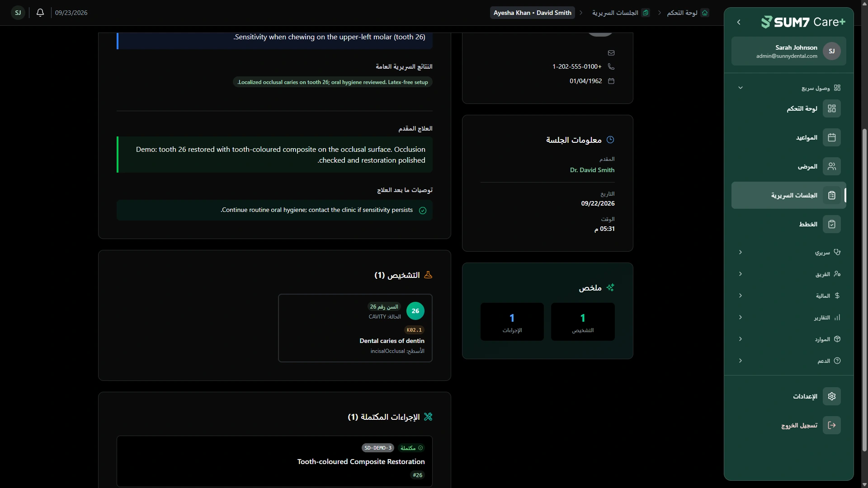Open the notifications bell icon
Viewport: 868px width, 488px height.
[40, 13]
